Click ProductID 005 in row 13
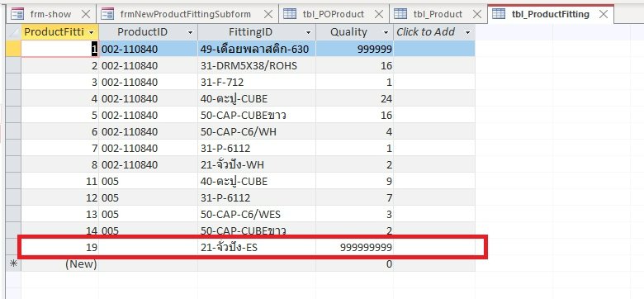The width and height of the screenshot is (644, 299). [x=149, y=215]
